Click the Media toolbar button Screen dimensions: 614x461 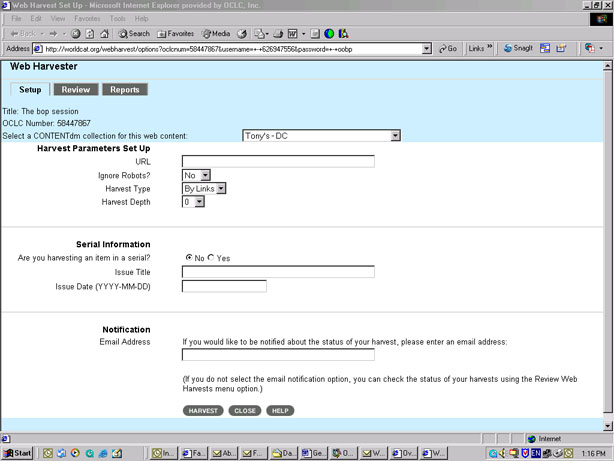pyautogui.click(x=215, y=33)
